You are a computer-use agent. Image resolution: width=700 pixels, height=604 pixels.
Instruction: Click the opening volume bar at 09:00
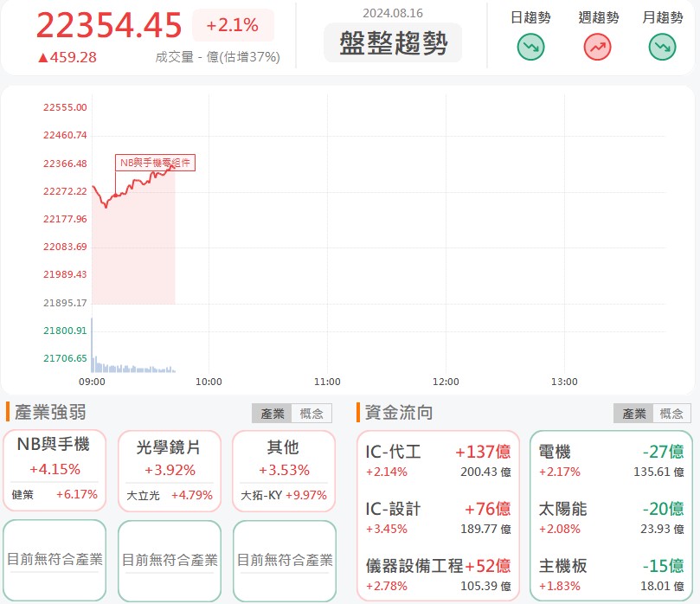(x=92, y=345)
